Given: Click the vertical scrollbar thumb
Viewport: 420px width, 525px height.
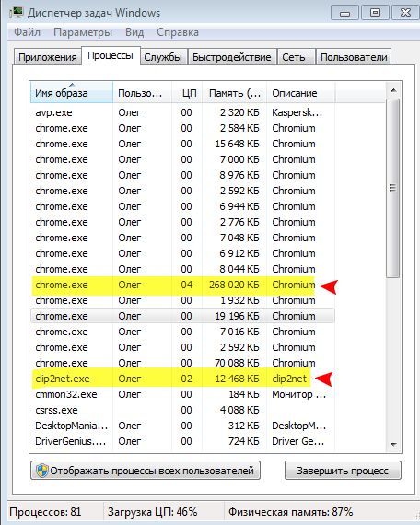Looking at the screenshot, I should pos(393,188).
